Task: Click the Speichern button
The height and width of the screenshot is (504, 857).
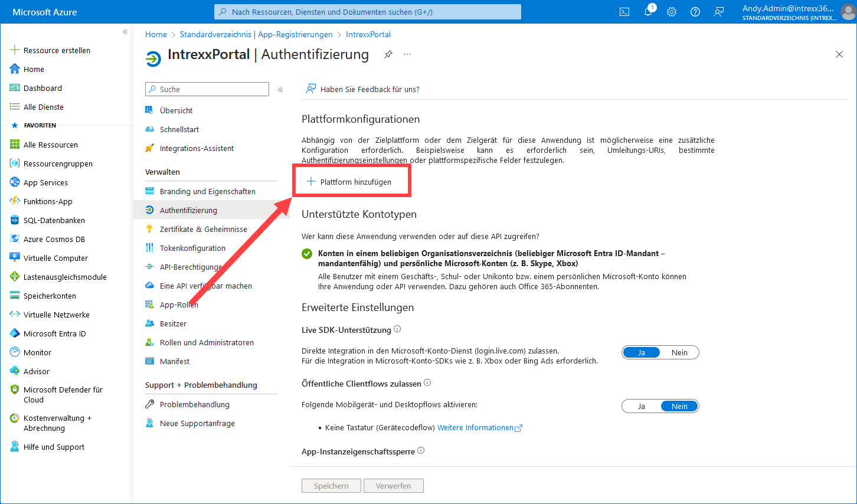Action: coord(331,486)
